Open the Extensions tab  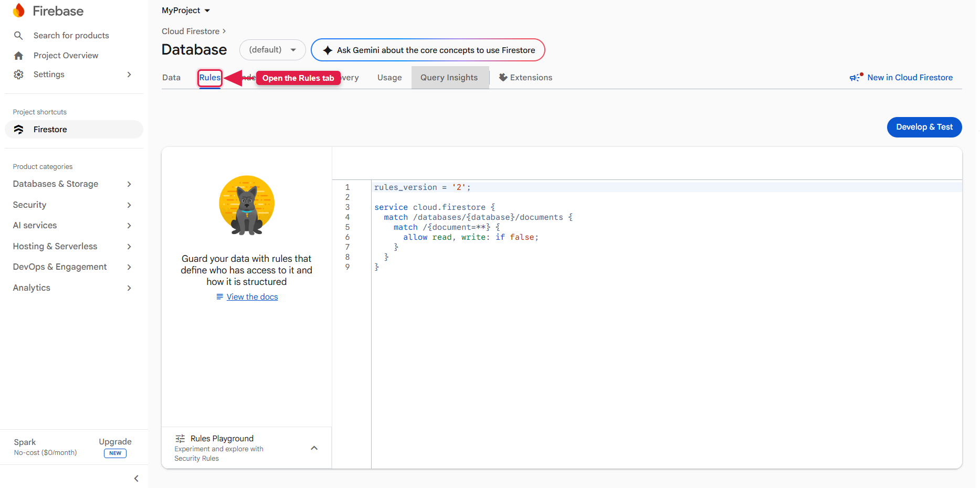(525, 78)
